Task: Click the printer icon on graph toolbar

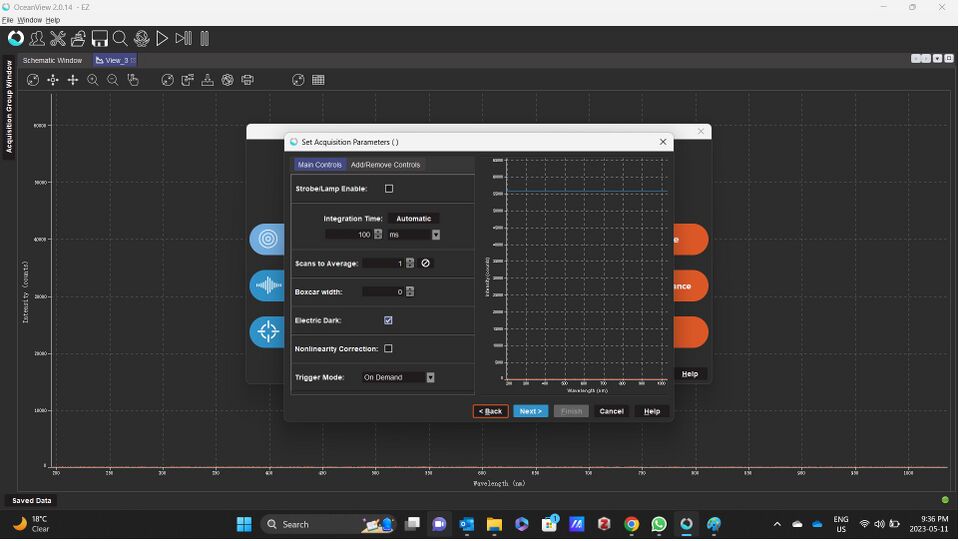Action: click(247, 80)
